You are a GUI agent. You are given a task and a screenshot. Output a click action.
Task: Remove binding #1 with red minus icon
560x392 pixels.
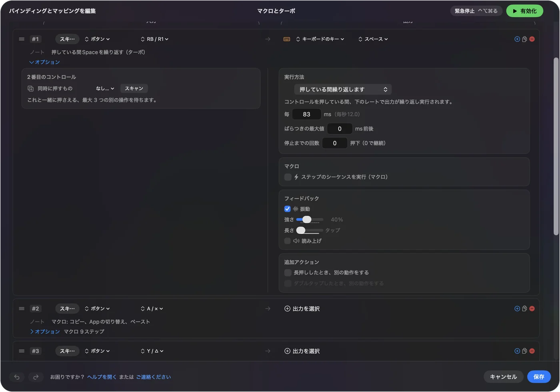[532, 39]
